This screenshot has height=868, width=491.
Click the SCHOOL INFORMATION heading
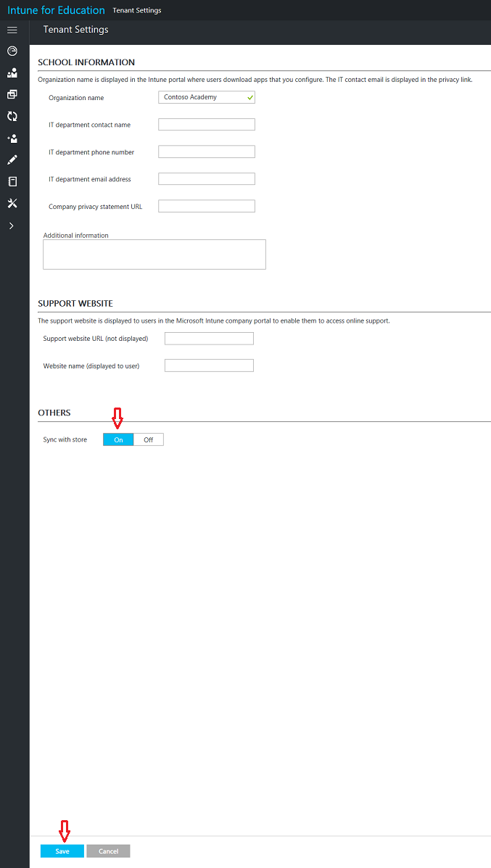(x=86, y=62)
